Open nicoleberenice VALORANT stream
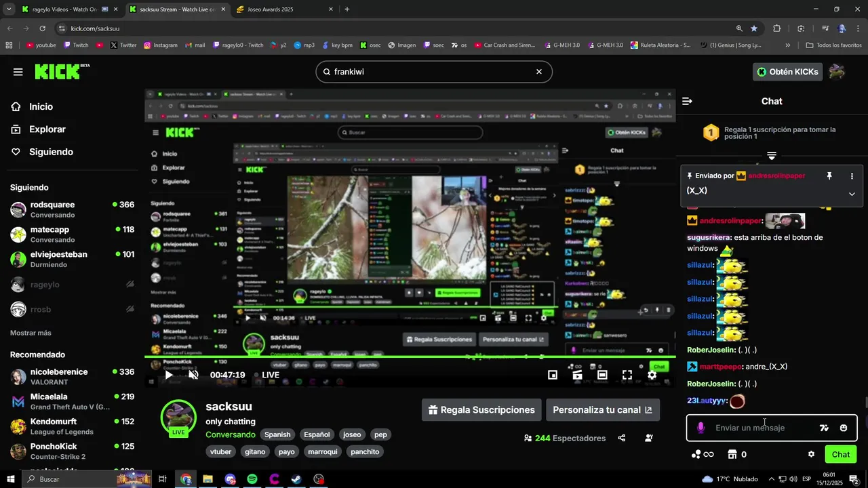This screenshot has height=488, width=868. [x=71, y=377]
